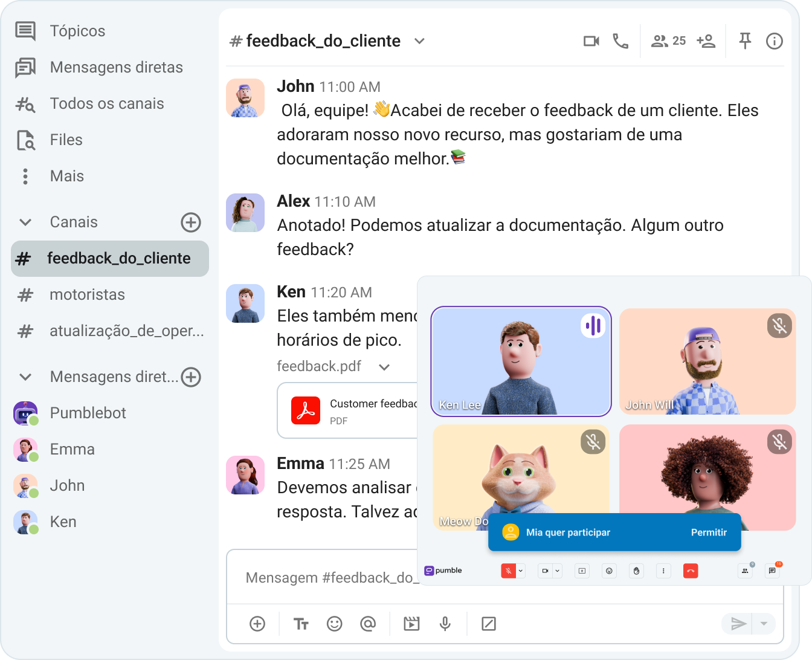Collapse the feedback.pdf attachment chevron
Image resolution: width=812 pixels, height=660 pixels.
click(x=384, y=367)
